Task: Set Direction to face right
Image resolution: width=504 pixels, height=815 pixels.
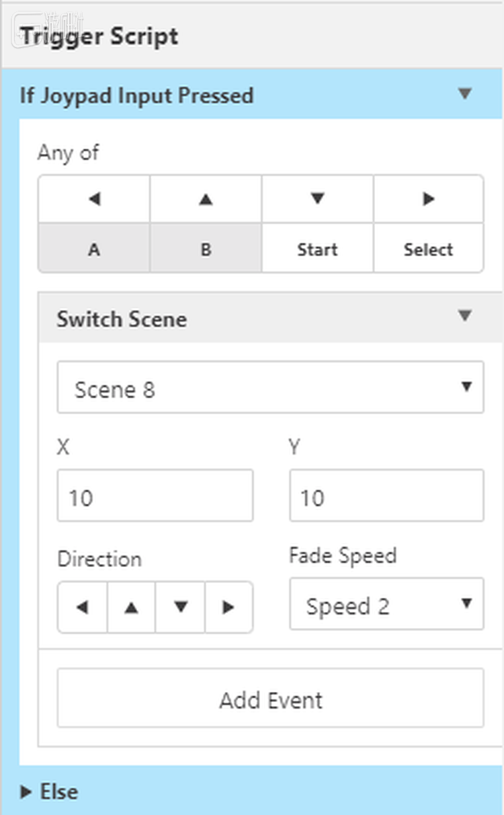Action: 228,607
